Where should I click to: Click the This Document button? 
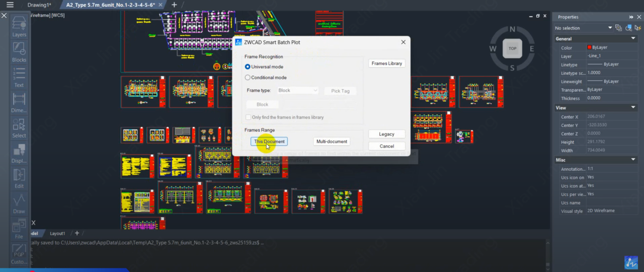269,142
